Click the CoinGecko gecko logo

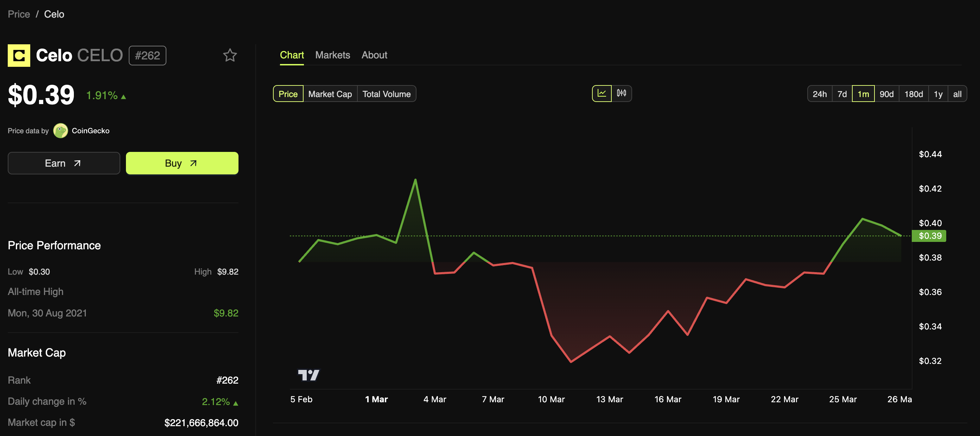pyautogui.click(x=61, y=131)
